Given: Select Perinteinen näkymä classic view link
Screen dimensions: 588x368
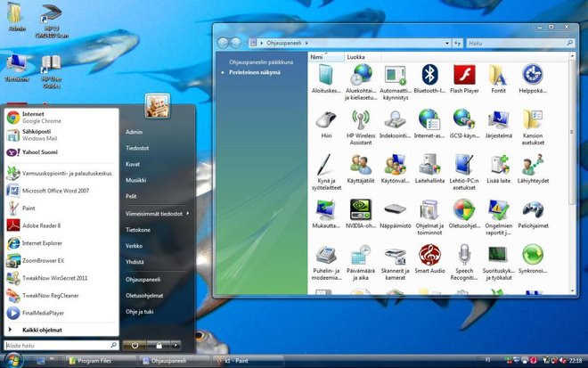Looking at the screenshot, I should (x=255, y=72).
